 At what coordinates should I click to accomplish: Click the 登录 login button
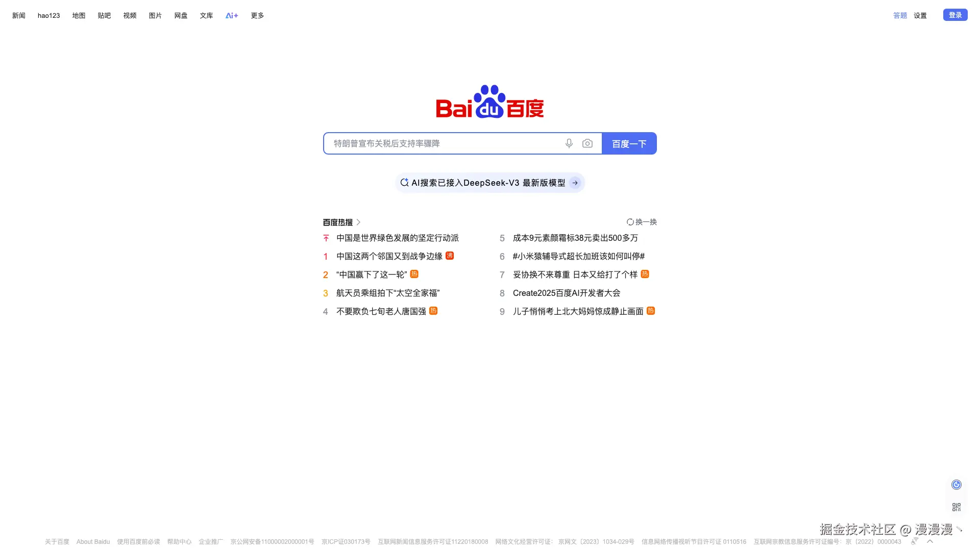(x=955, y=15)
